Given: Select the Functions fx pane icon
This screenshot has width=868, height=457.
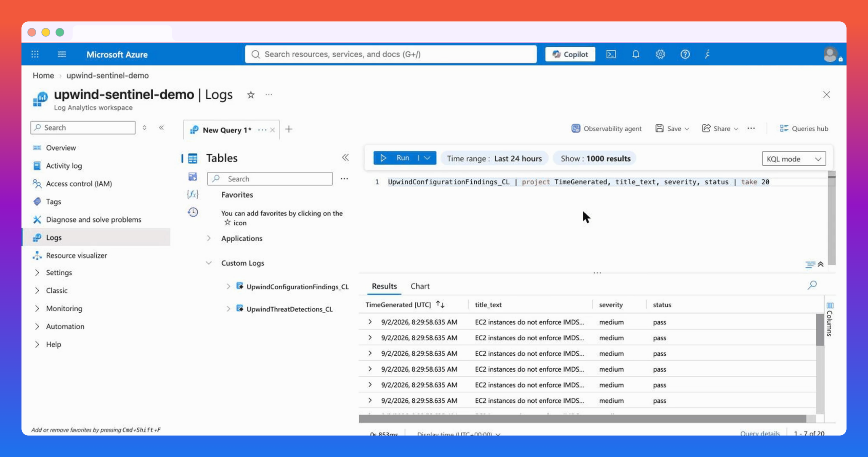Looking at the screenshot, I should coord(193,194).
